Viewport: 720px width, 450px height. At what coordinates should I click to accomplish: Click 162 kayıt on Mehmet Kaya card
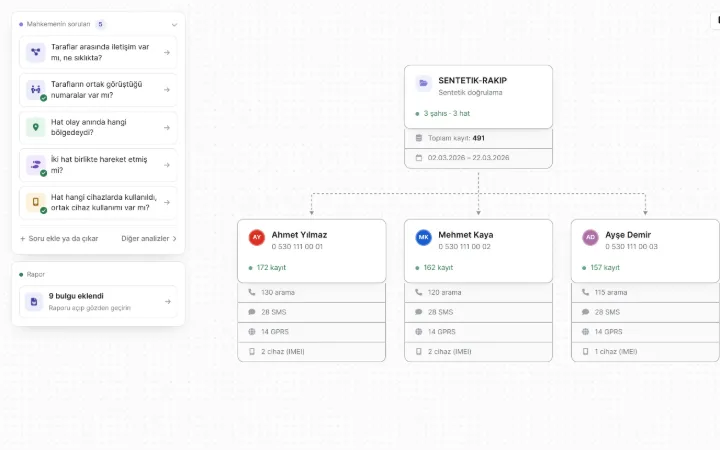click(434, 267)
